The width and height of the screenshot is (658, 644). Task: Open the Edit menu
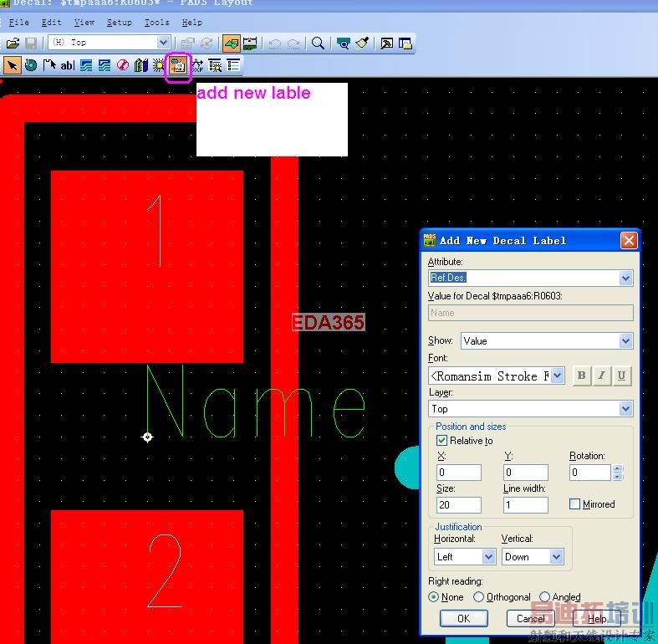coord(51,23)
